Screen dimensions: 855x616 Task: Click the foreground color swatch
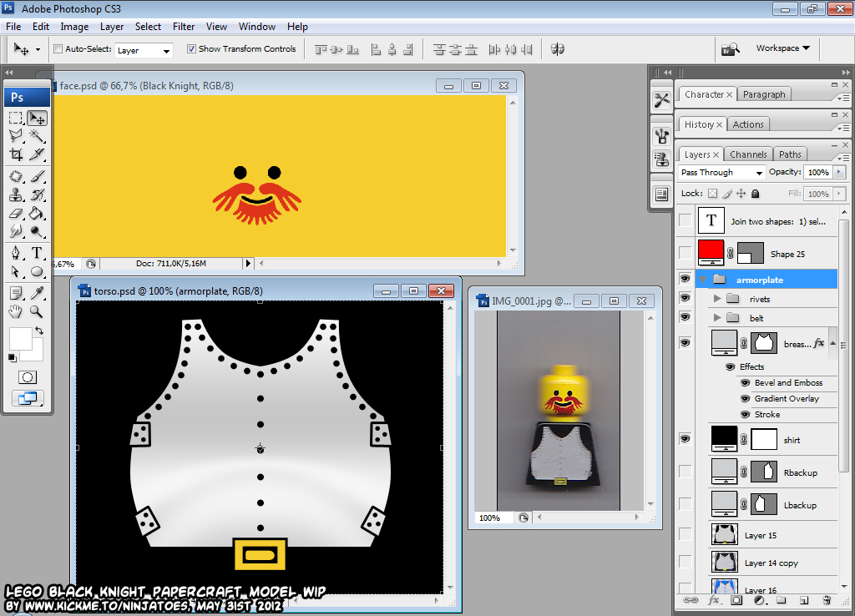(20, 339)
